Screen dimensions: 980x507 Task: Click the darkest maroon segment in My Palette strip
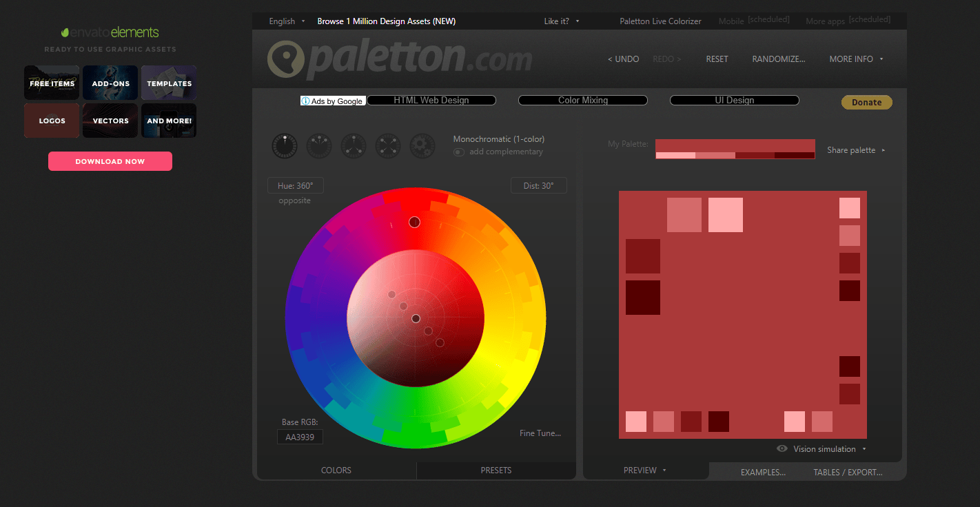[795, 156]
